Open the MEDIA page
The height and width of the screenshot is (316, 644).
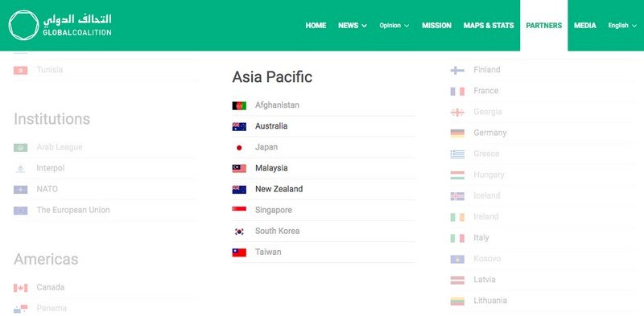[585, 26]
